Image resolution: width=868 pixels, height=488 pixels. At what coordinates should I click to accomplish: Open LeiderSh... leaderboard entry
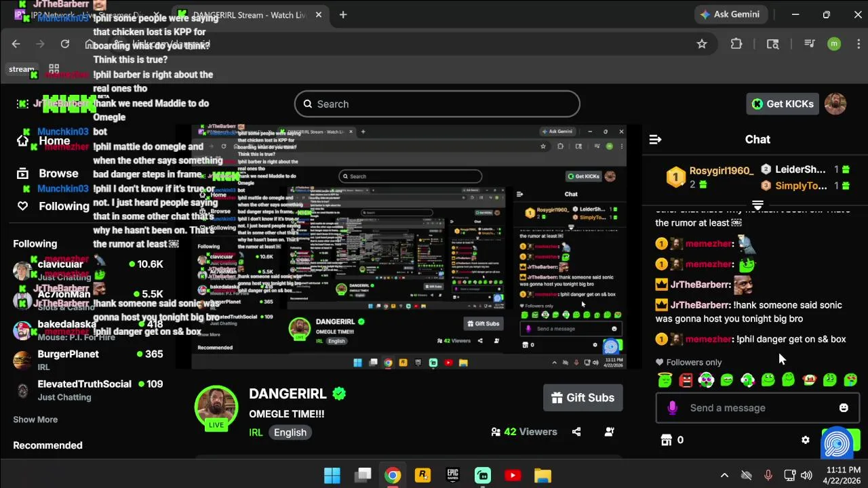(x=805, y=169)
